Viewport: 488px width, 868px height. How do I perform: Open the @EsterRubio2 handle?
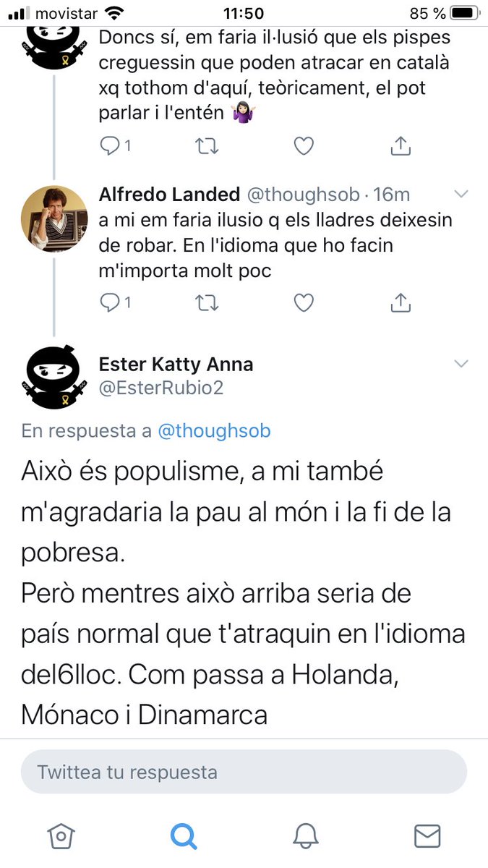161,388
